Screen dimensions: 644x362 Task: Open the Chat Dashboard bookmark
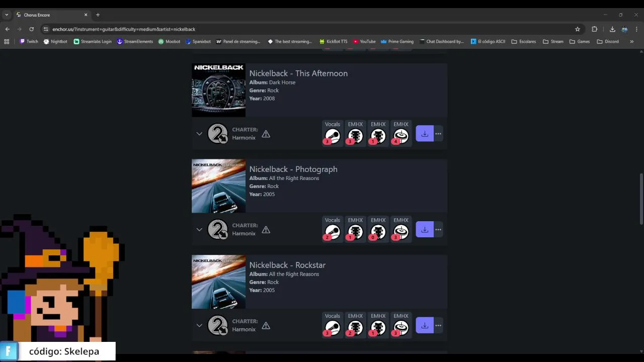[441, 42]
